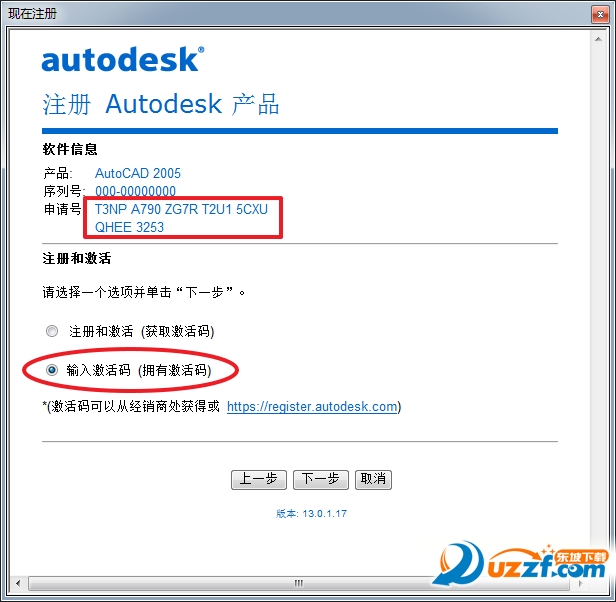This screenshot has width=616, height=602.
Task: Click the version 13.0.1.17 text
Action: tap(311, 514)
